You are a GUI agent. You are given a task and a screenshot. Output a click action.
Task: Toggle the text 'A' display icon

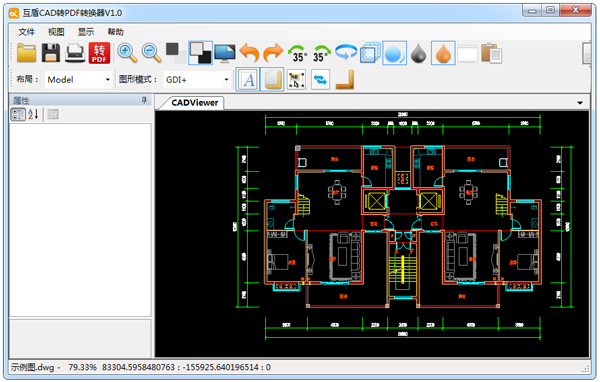pyautogui.click(x=248, y=80)
